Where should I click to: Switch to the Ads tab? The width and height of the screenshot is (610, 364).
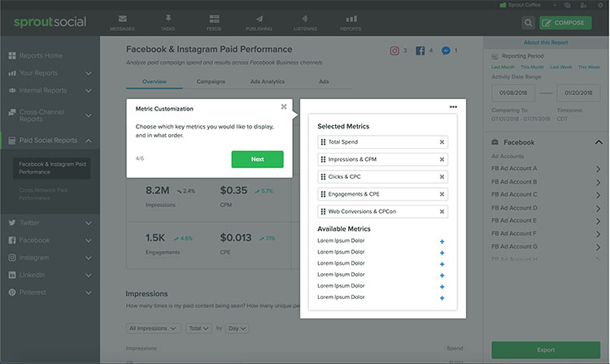324,81
